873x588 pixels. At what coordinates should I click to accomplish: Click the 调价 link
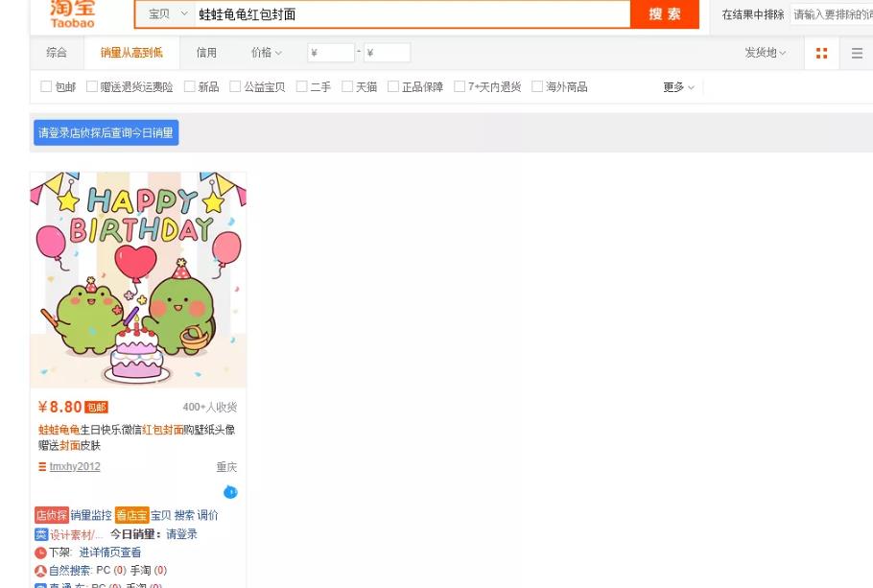tap(207, 515)
